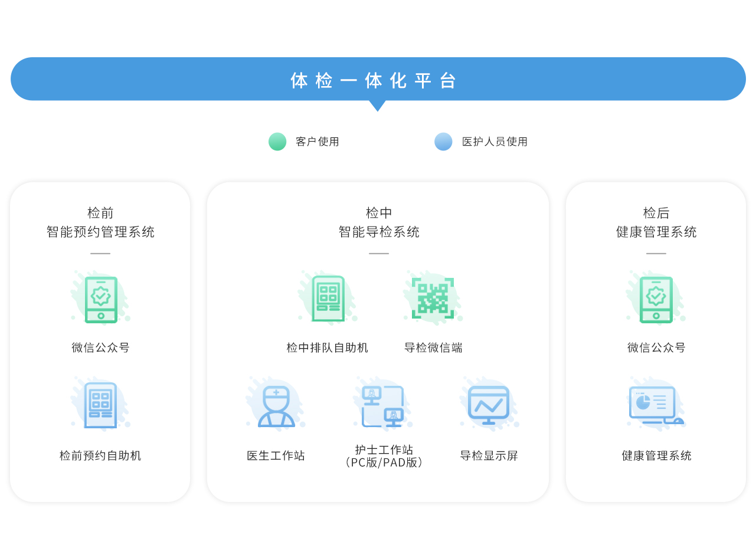
Task: Click the green 检中排队自助机 kiosk icon
Action: point(328,299)
